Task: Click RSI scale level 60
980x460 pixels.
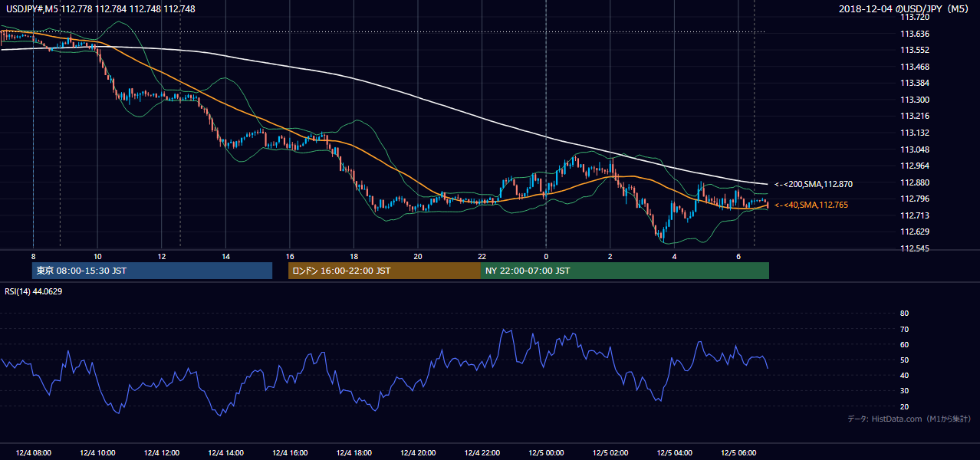Action: click(x=904, y=344)
